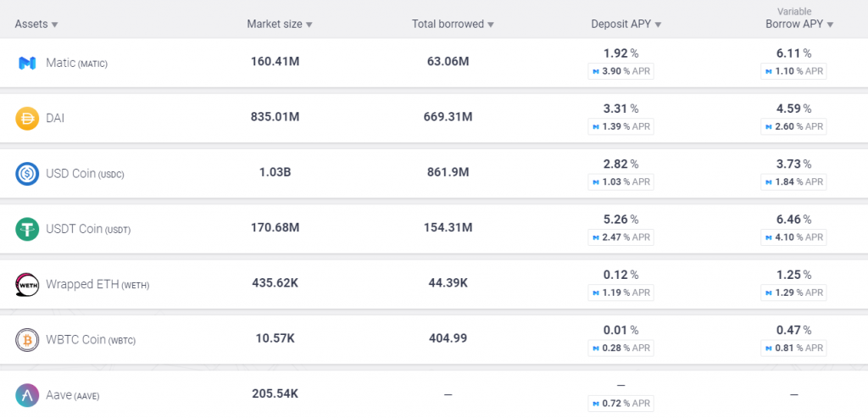Click DAI total borrowed 669.31M value
Image resolution: width=868 pixels, height=418 pixels.
[x=448, y=117]
